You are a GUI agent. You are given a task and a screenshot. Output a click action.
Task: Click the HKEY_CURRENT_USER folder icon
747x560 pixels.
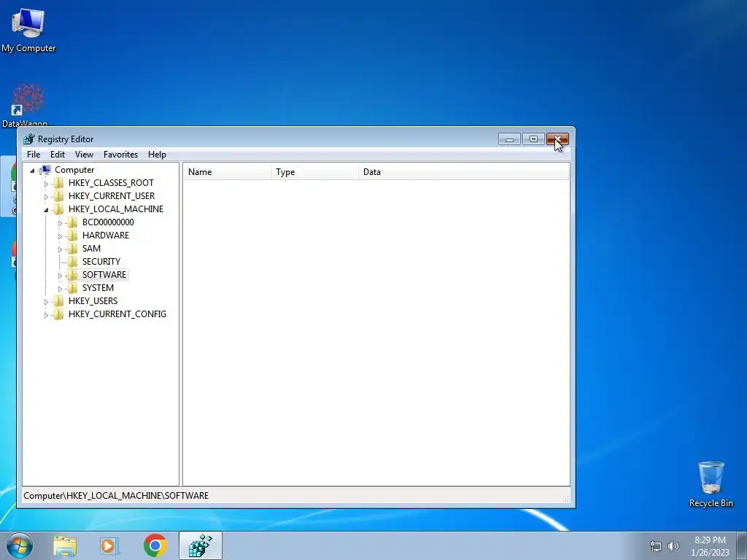(x=58, y=195)
